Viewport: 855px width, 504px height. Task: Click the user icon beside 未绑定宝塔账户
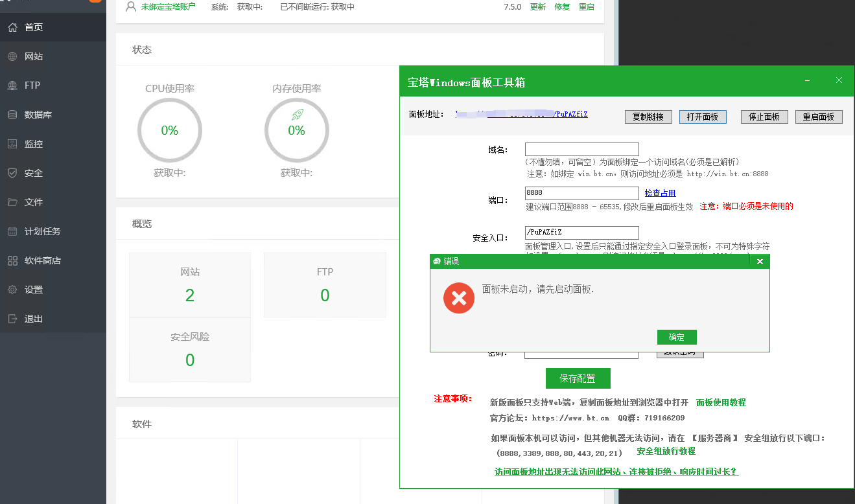[x=131, y=6]
